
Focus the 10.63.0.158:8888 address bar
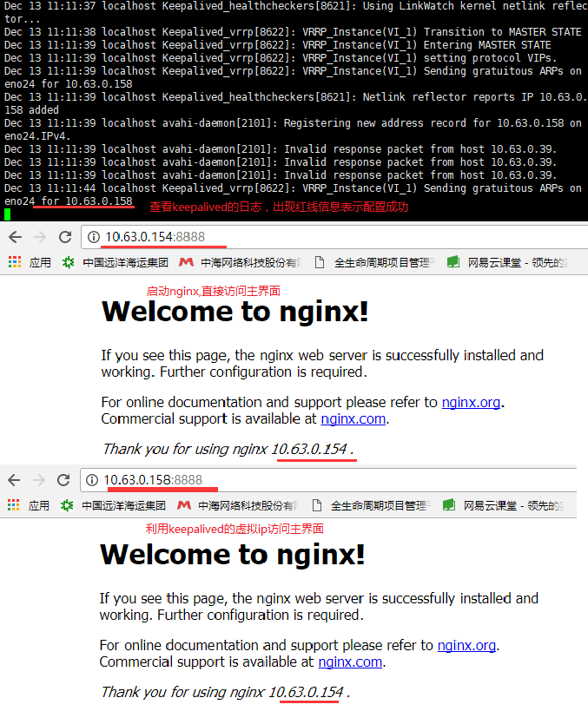tap(328, 480)
